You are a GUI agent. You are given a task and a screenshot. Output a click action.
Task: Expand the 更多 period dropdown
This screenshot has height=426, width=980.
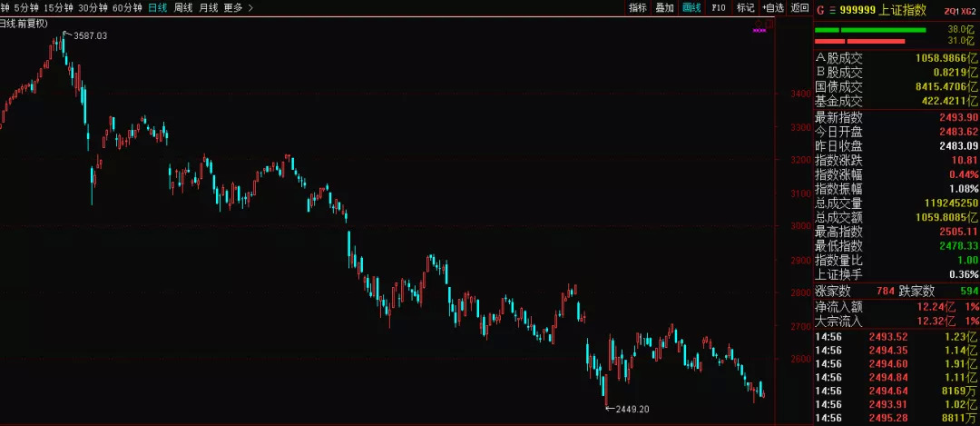pyautogui.click(x=238, y=8)
